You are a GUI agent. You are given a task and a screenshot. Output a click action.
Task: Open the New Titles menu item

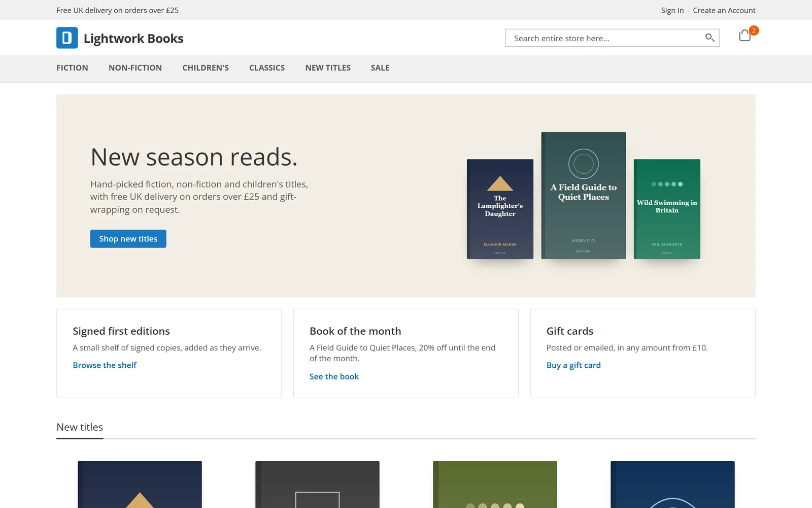[328, 68]
